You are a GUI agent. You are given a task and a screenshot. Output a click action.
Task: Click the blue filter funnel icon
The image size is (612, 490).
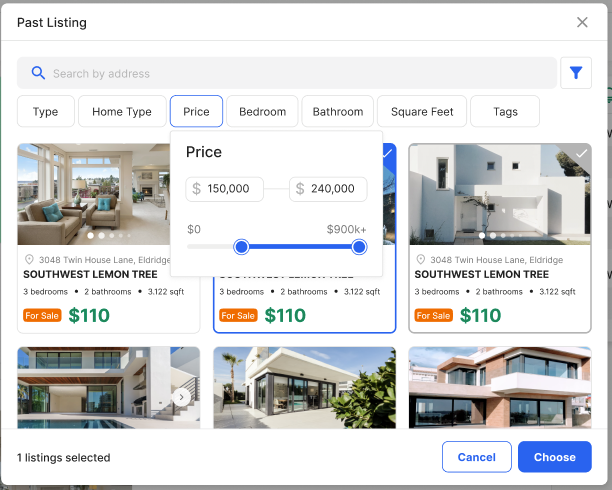[576, 73]
